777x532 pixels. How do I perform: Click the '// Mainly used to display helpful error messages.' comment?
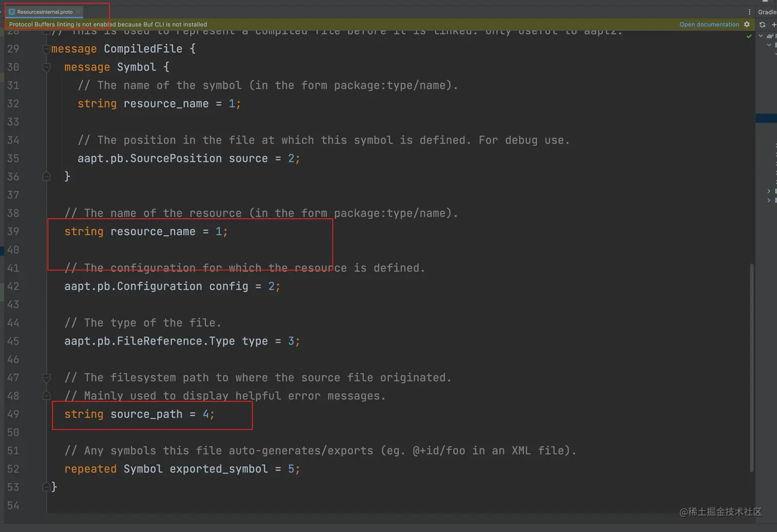click(225, 396)
